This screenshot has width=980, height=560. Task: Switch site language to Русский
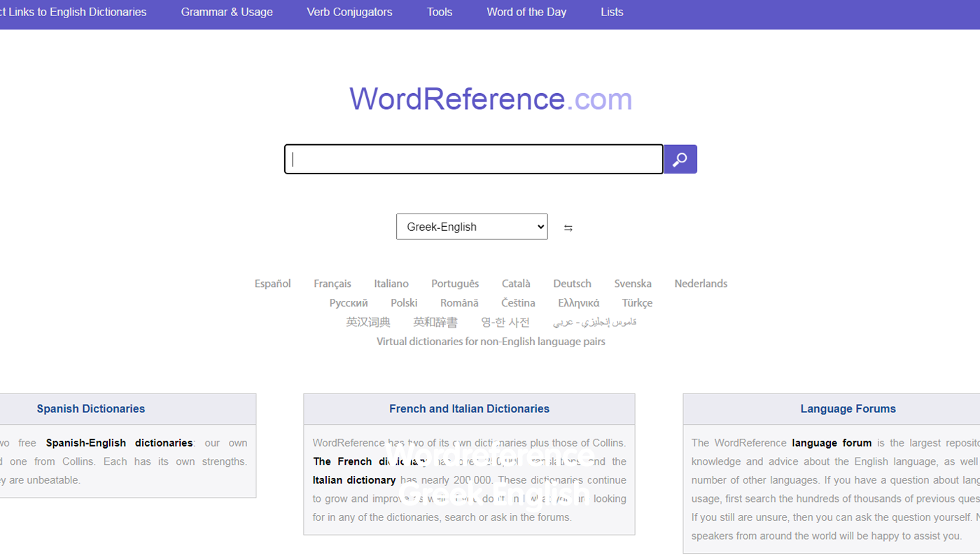tap(349, 303)
